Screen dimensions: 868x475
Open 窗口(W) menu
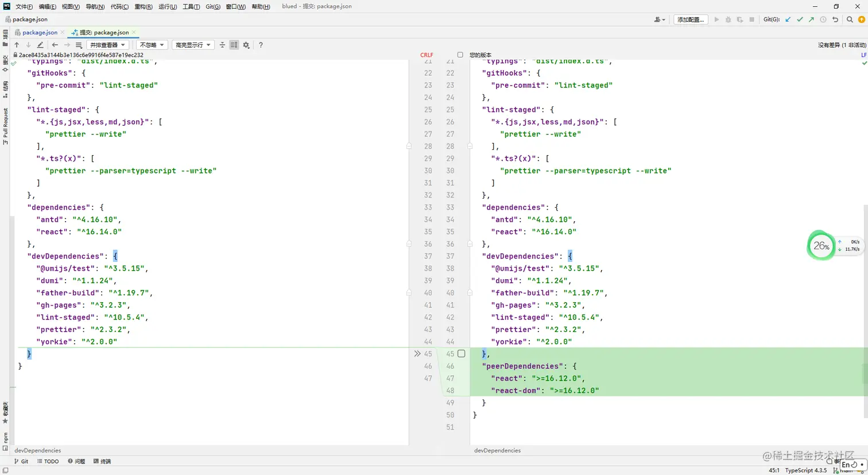pos(235,6)
